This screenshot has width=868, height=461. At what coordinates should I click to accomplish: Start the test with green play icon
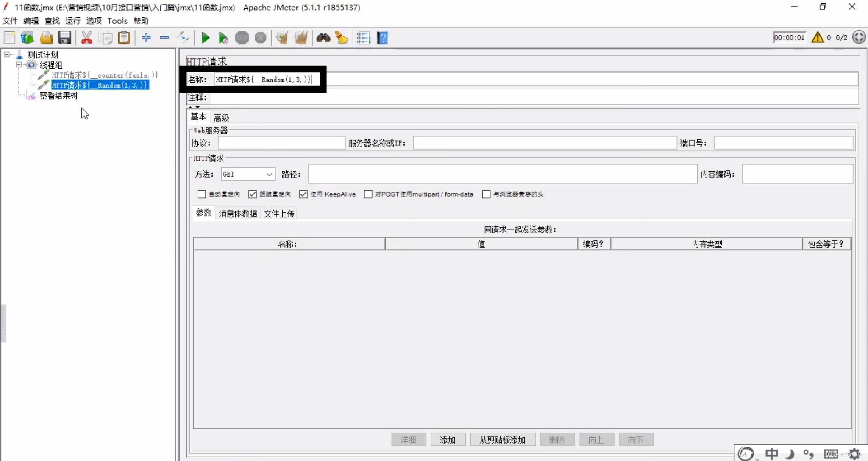point(206,38)
